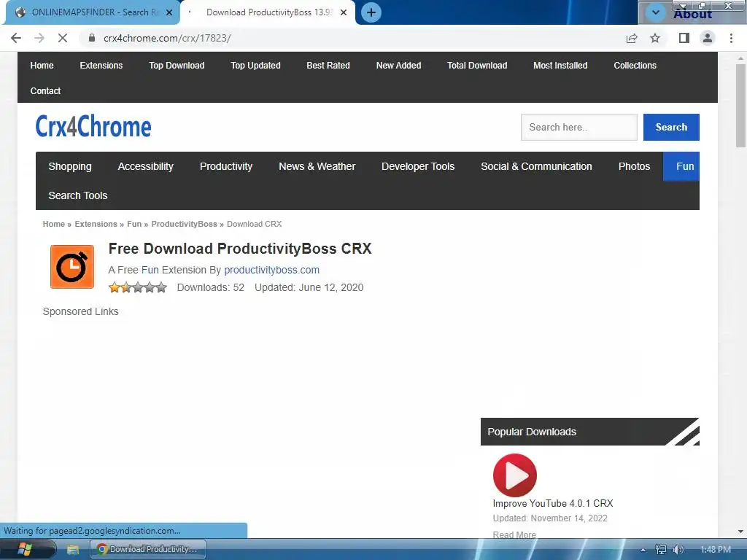Click the network icon in system tray

coord(661,550)
